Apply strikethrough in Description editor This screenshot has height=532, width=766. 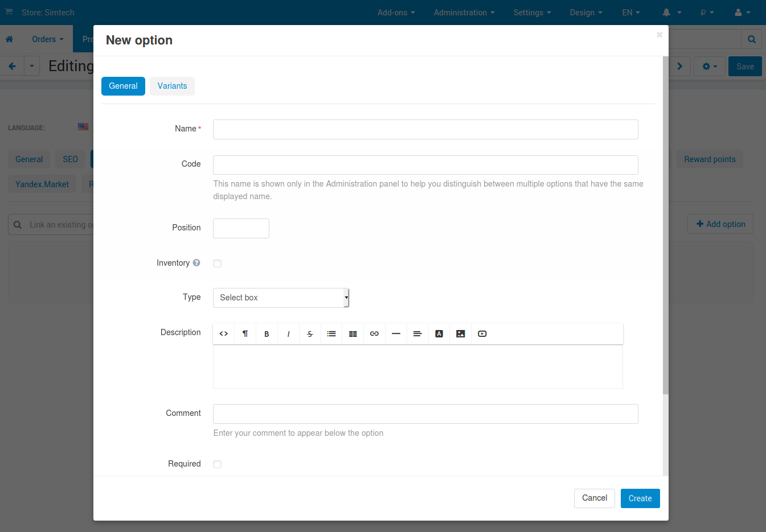[310, 334]
